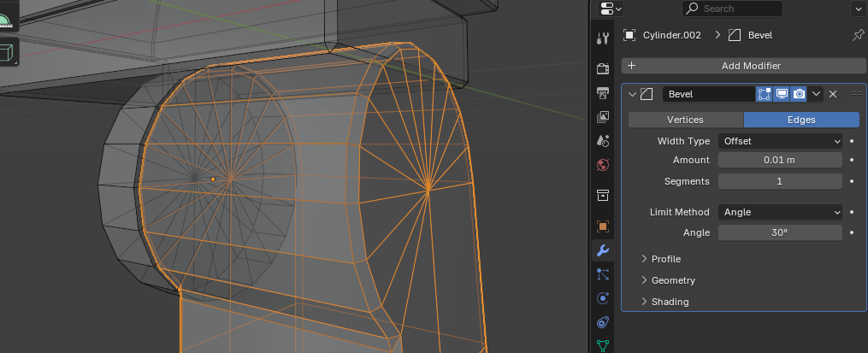Switch bevel affect to Edges
The width and height of the screenshot is (868, 353).
(x=801, y=120)
